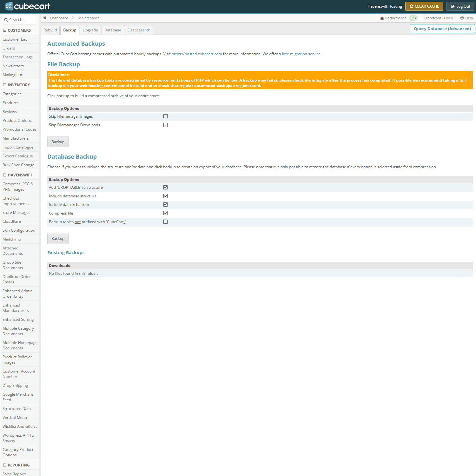Open Store Messages in sidebar
Viewport: 476px width, 476px height.
(20, 213)
